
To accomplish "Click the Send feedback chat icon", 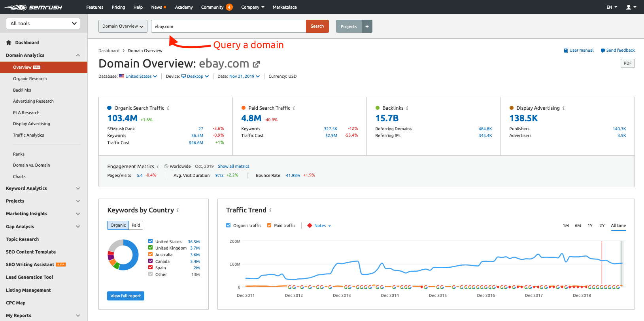I will (x=602, y=51).
